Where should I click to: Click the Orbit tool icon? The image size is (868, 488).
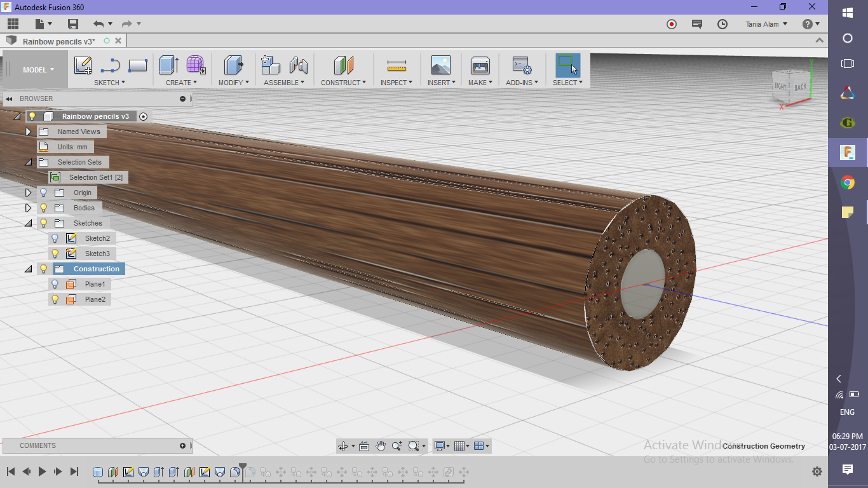343,446
